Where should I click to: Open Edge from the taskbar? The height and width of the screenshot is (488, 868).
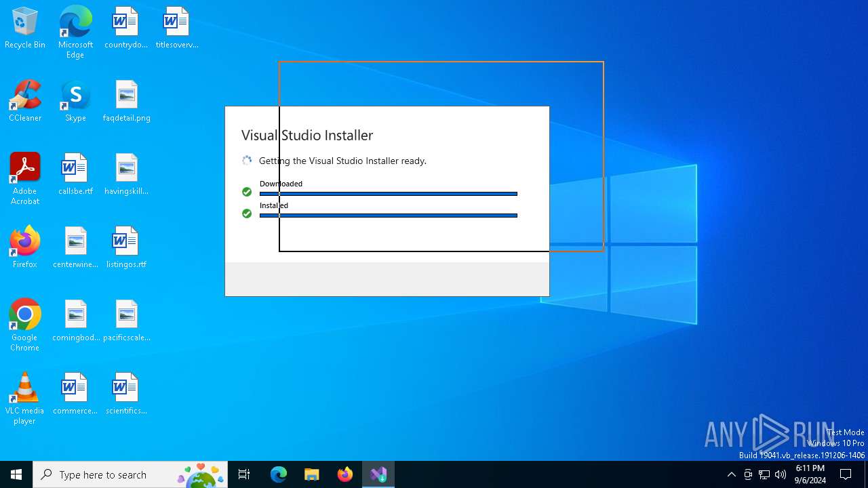[x=279, y=474]
